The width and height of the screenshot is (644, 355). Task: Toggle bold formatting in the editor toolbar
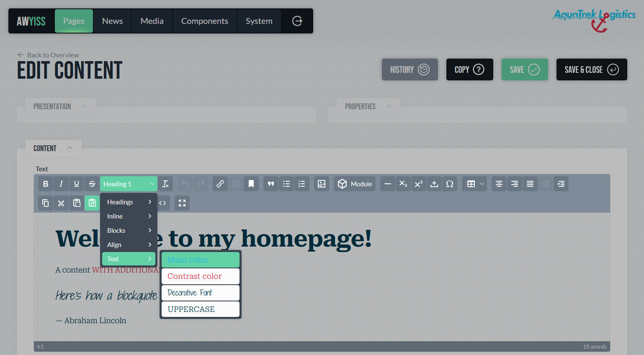[x=46, y=184]
